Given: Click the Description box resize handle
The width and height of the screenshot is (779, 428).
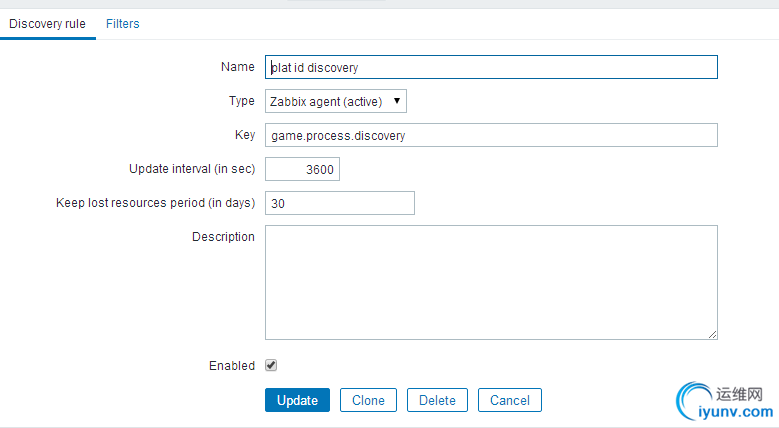Looking at the screenshot, I should (x=712, y=335).
